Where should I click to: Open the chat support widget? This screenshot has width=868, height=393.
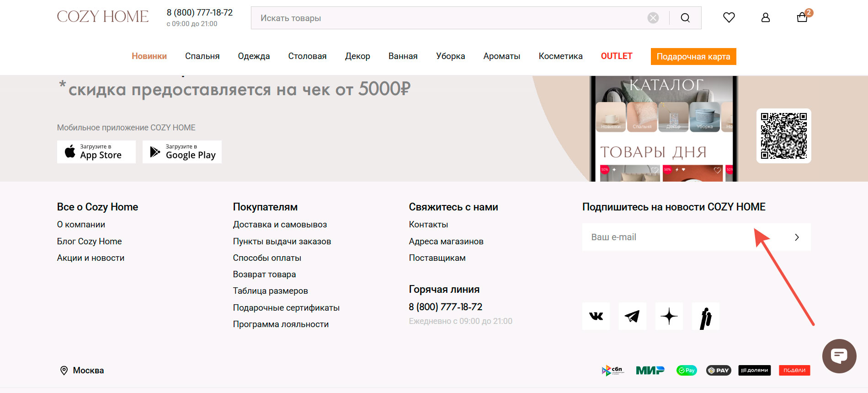coord(839,356)
